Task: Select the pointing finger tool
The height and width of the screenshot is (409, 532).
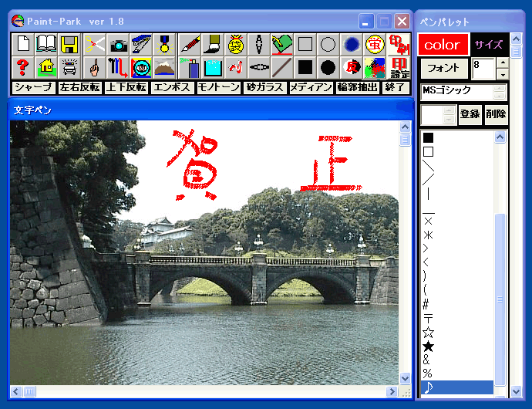Action: (x=95, y=67)
